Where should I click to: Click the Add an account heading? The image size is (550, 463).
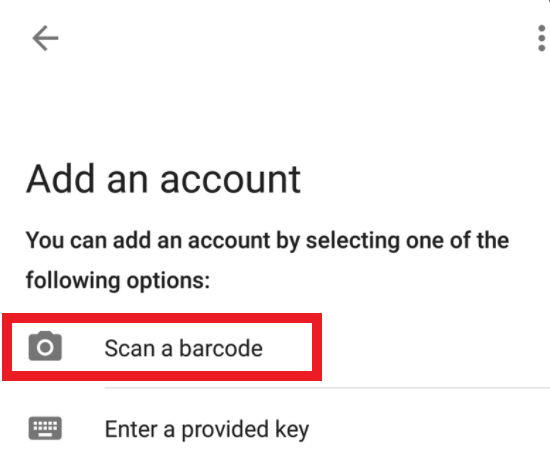tap(163, 179)
